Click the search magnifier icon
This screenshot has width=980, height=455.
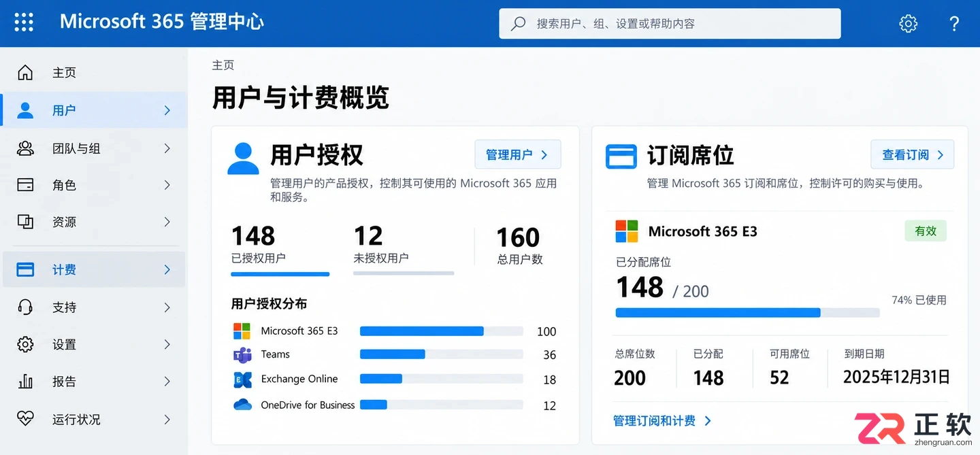click(519, 24)
